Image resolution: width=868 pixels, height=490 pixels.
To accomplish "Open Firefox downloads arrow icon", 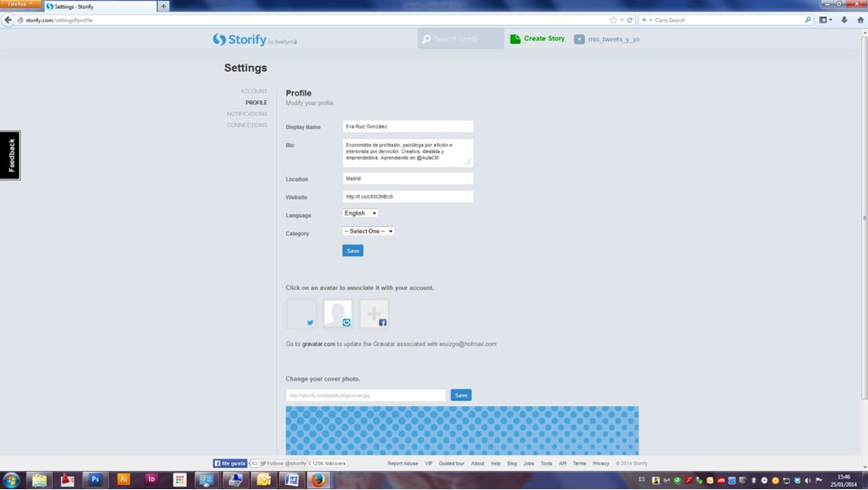I will 844,20.
